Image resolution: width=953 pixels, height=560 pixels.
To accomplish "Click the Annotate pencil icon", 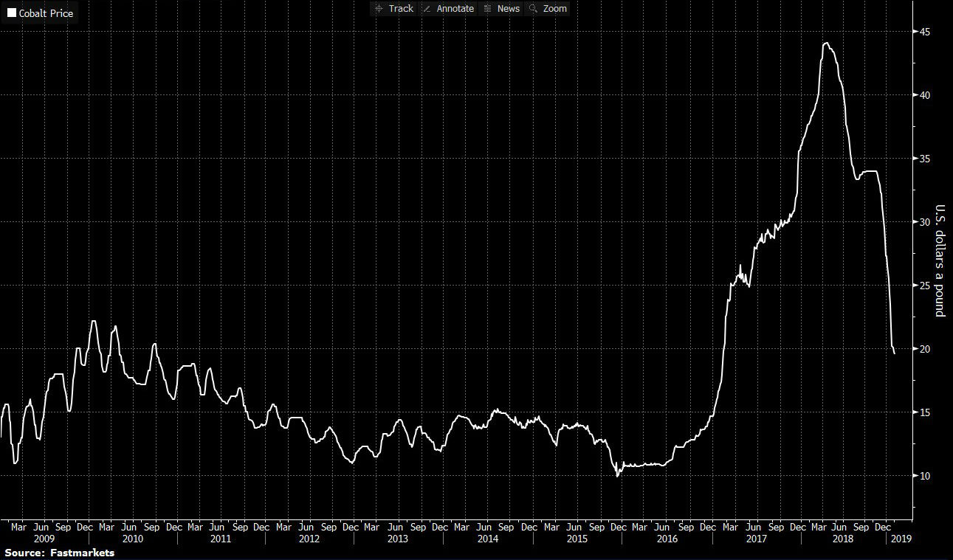I will 427,9.
